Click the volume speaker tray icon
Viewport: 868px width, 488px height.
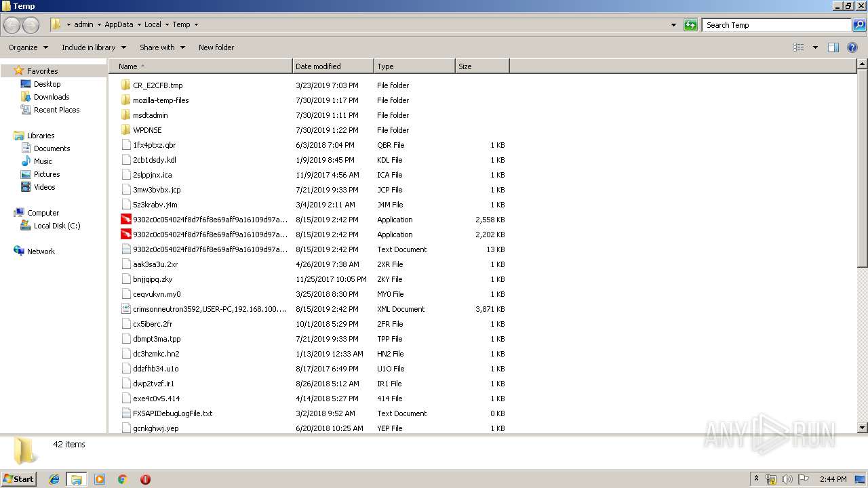(787, 479)
